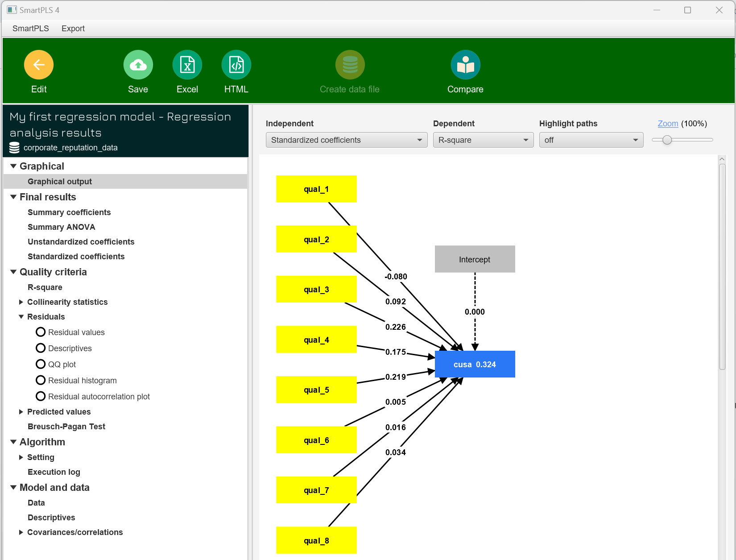This screenshot has width=736, height=560.
Task: Click the zoom slider handle
Action: (667, 140)
